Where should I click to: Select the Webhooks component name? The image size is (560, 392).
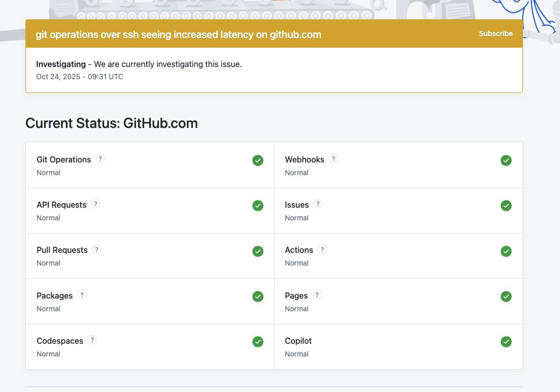(305, 160)
